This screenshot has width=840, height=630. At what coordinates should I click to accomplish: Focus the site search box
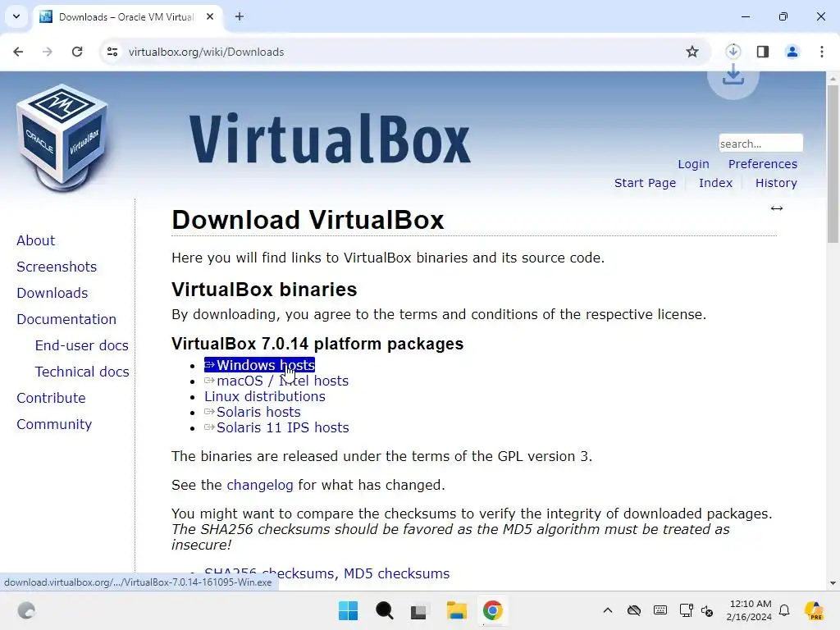pyautogui.click(x=760, y=144)
